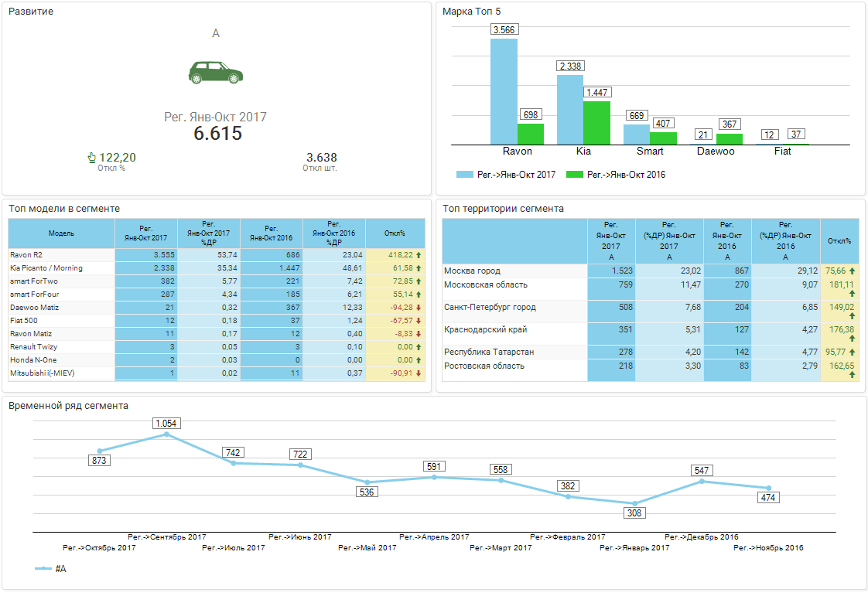Click the hand icon beside 122,20

tap(92, 158)
